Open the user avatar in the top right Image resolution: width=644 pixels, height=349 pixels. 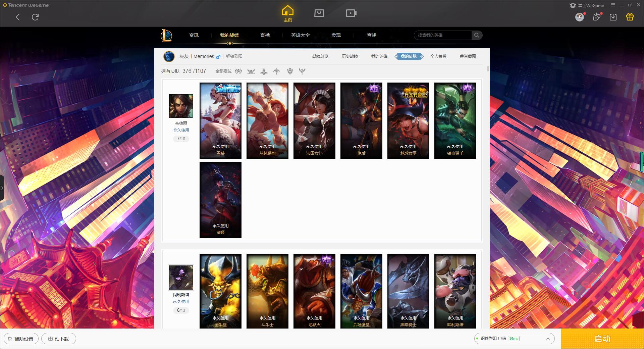[x=580, y=17]
